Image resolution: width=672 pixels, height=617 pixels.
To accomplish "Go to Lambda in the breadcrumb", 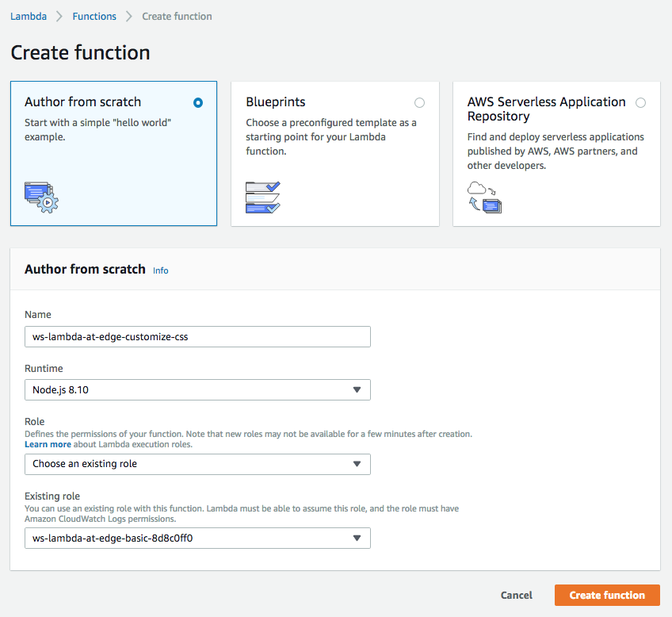I will pos(29,17).
